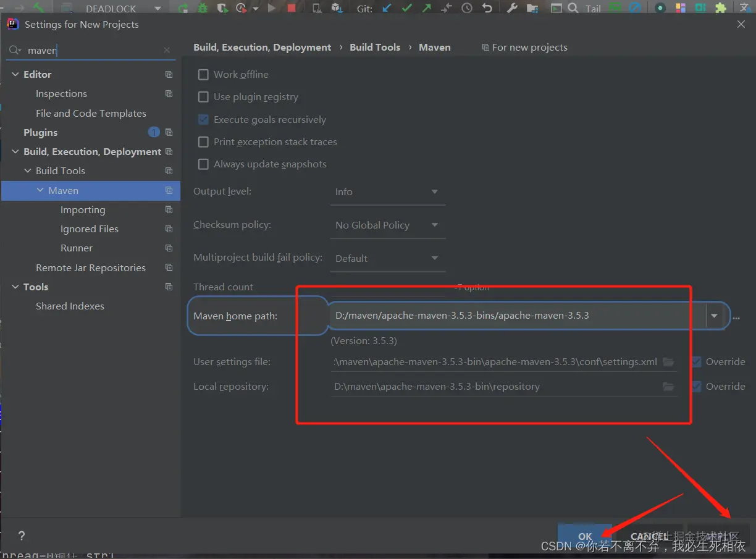Click the Git push green arrow
This screenshot has width=756, height=559.
427,8
